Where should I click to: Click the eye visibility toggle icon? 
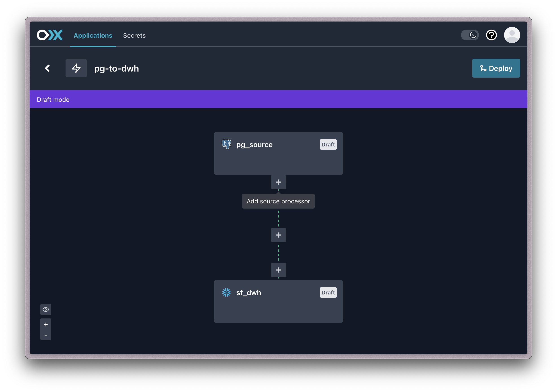46,309
